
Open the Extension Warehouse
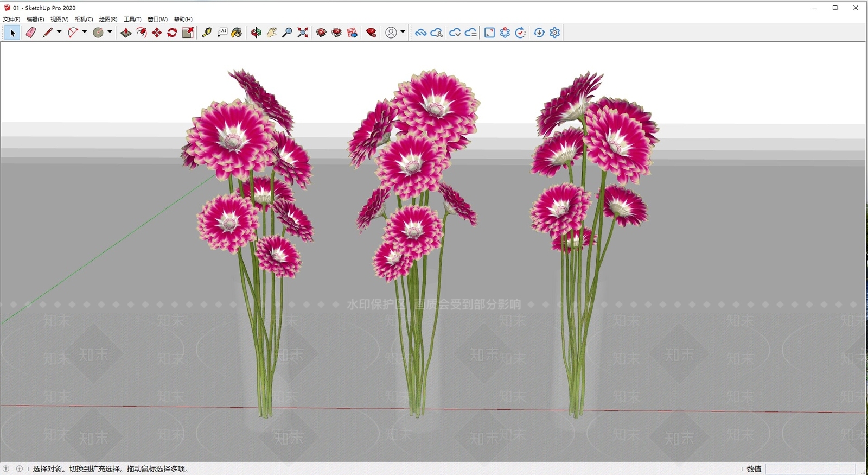[x=337, y=33]
